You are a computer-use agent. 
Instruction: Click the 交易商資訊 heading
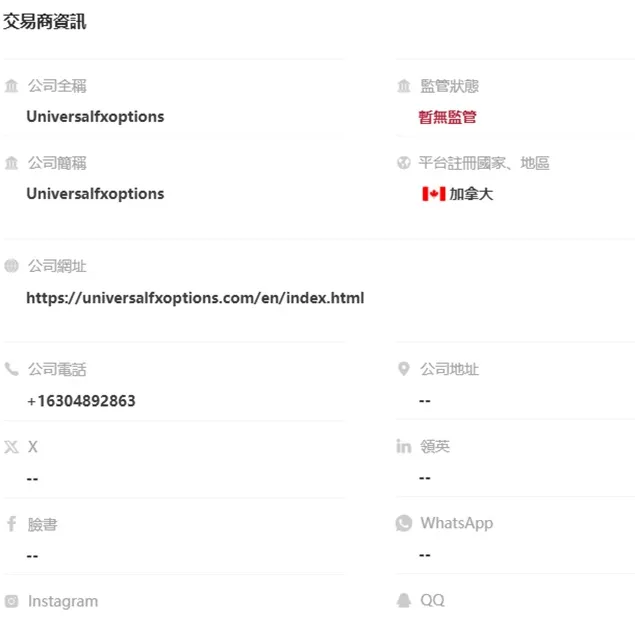click(45, 21)
